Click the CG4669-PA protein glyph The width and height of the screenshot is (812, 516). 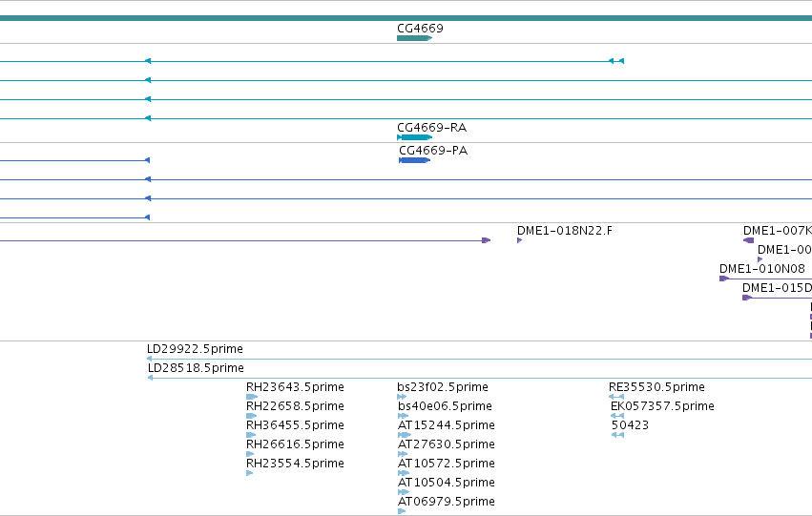414,160
